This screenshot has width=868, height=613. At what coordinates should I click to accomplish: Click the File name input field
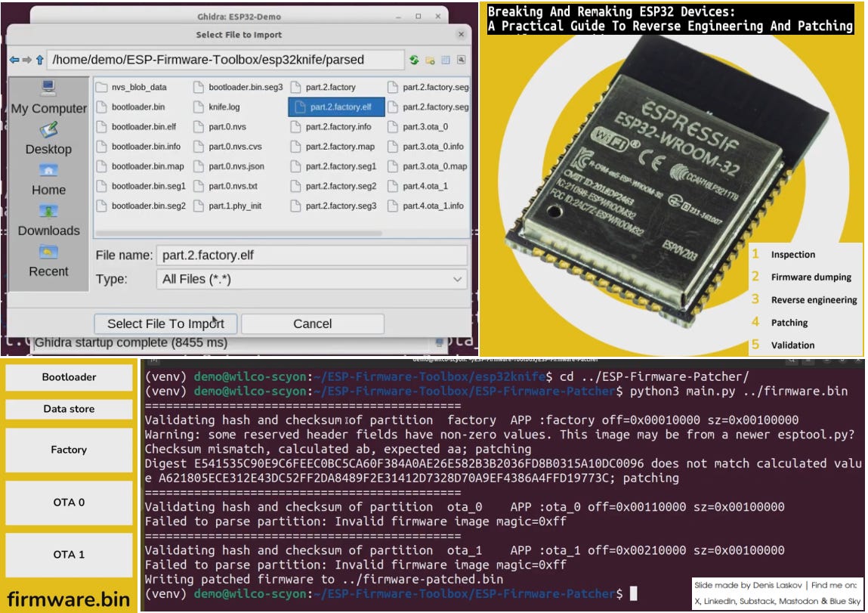(312, 255)
